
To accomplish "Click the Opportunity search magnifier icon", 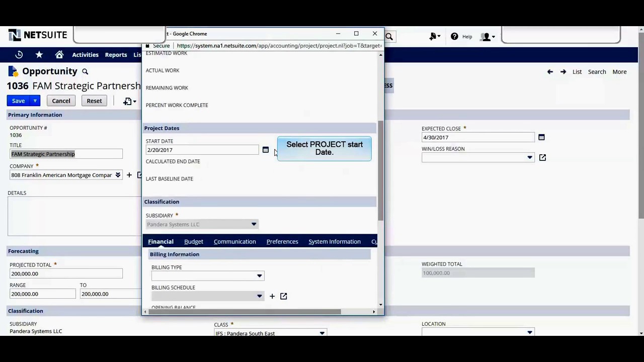I will point(85,72).
